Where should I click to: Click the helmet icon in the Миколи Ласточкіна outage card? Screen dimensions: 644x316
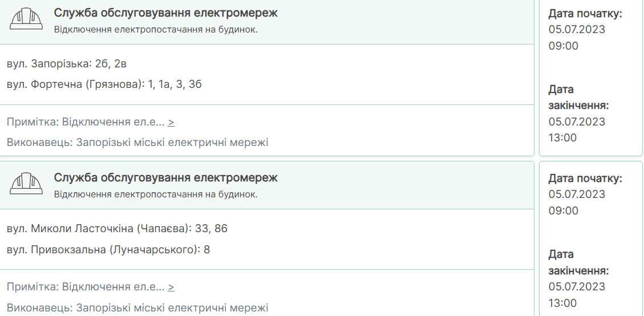coord(26,183)
